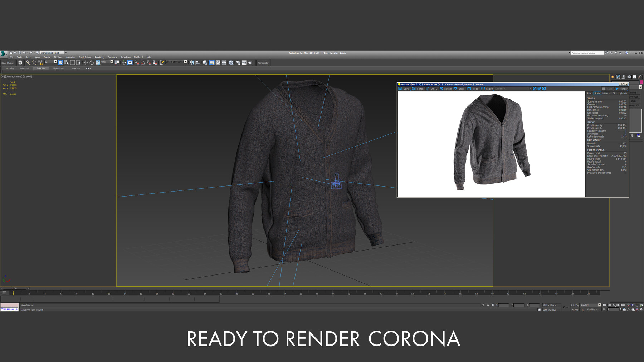Screen dimensions: 644x362
Task: Open the Squid Studio dropdown
Action: 8,63
